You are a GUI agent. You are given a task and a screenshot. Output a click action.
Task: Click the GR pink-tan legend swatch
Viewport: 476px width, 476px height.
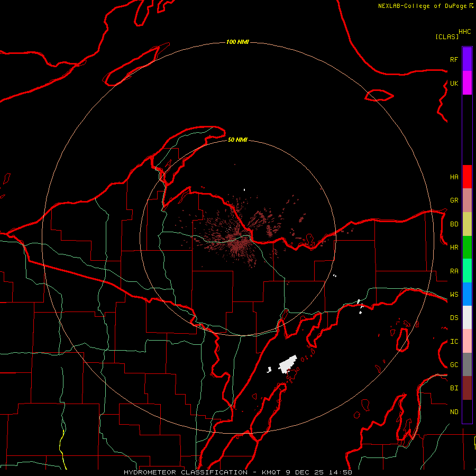click(467, 200)
